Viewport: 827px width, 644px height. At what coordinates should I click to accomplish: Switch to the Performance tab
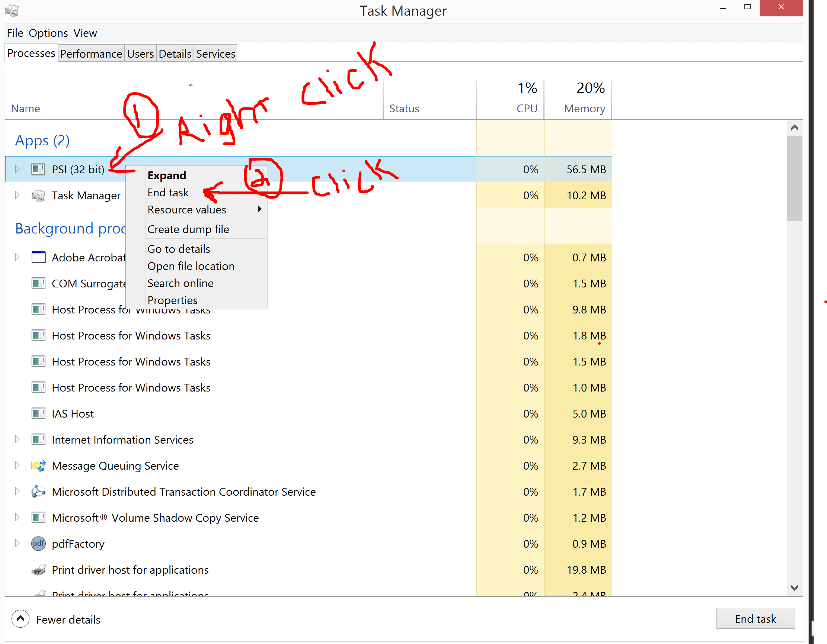91,54
